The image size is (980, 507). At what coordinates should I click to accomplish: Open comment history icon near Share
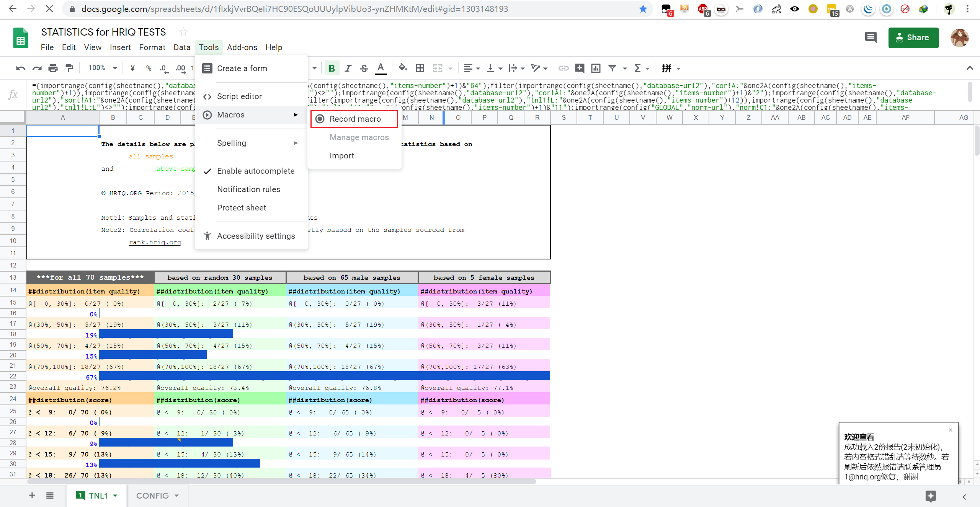point(871,37)
